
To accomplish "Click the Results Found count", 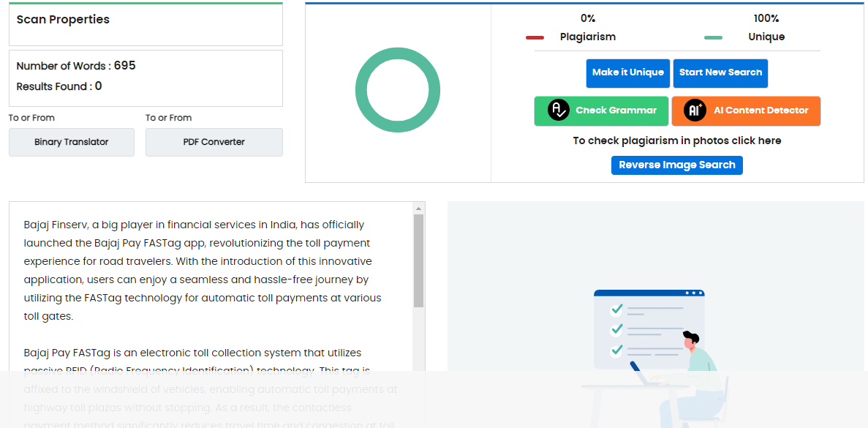I will click(98, 86).
